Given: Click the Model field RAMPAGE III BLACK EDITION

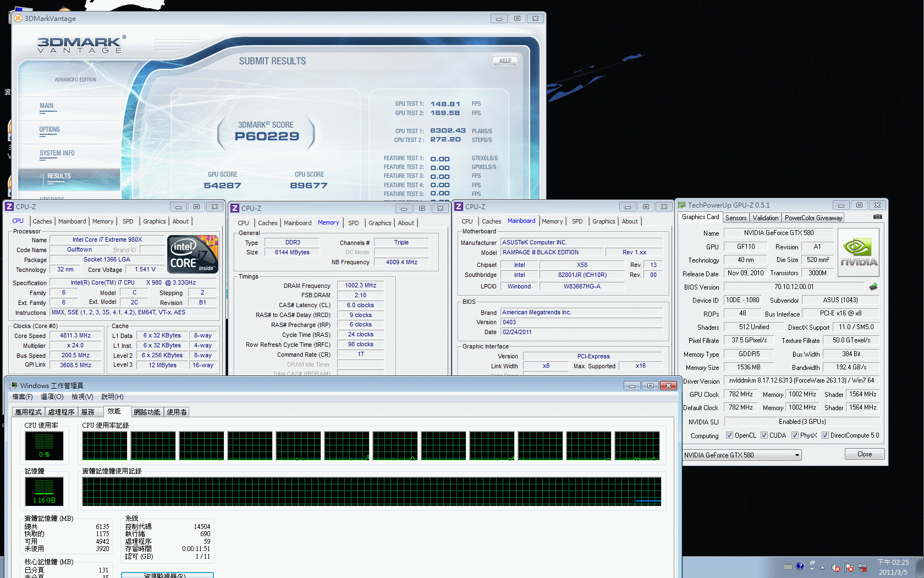Looking at the screenshot, I should point(552,252).
